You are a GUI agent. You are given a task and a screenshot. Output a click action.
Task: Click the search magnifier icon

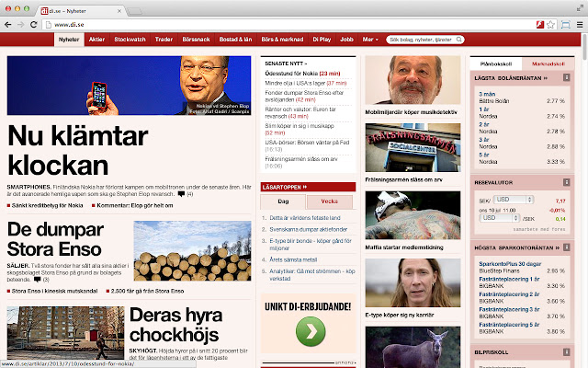[x=459, y=40]
